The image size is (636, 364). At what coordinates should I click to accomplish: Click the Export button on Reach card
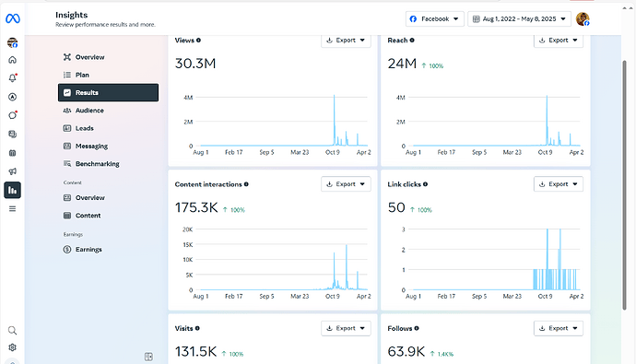coord(559,41)
